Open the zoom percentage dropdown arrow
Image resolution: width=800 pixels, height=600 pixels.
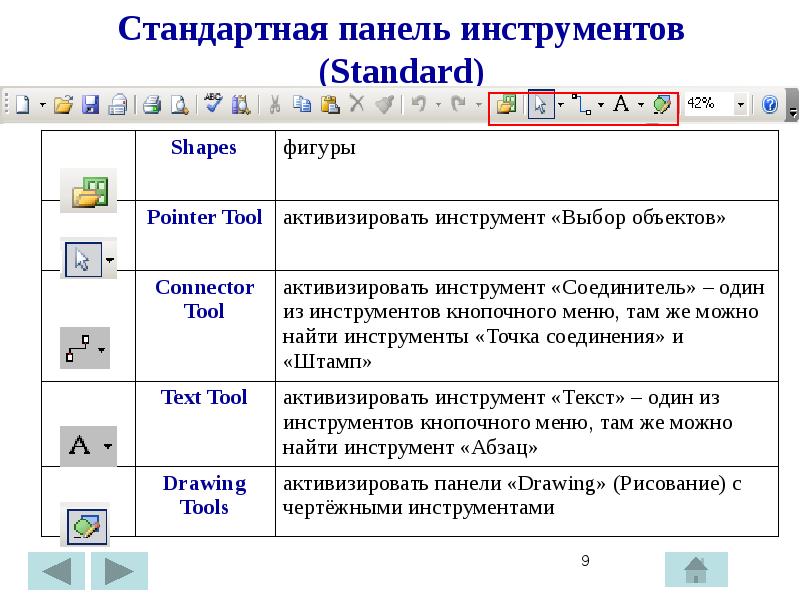tap(740, 105)
